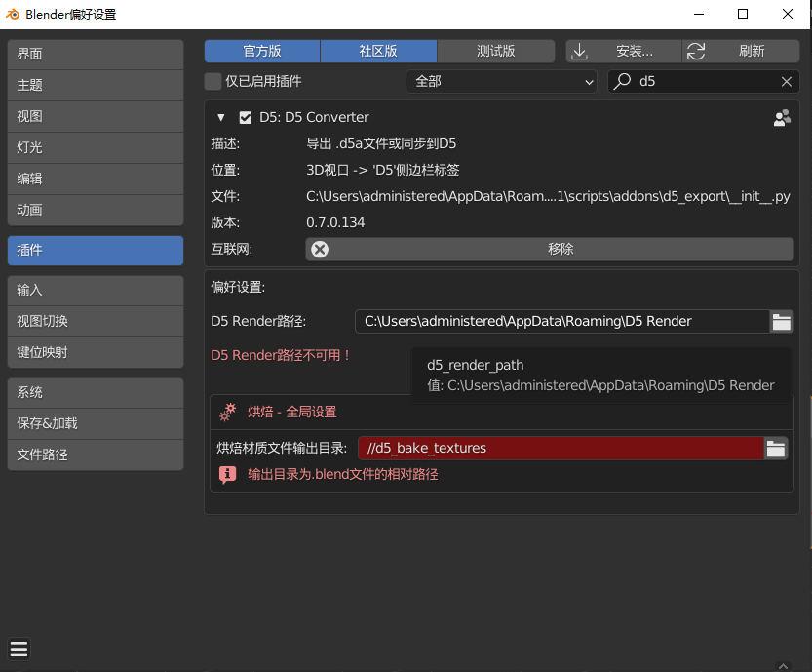
Task: Click the baking gears icon
Action: (x=227, y=413)
